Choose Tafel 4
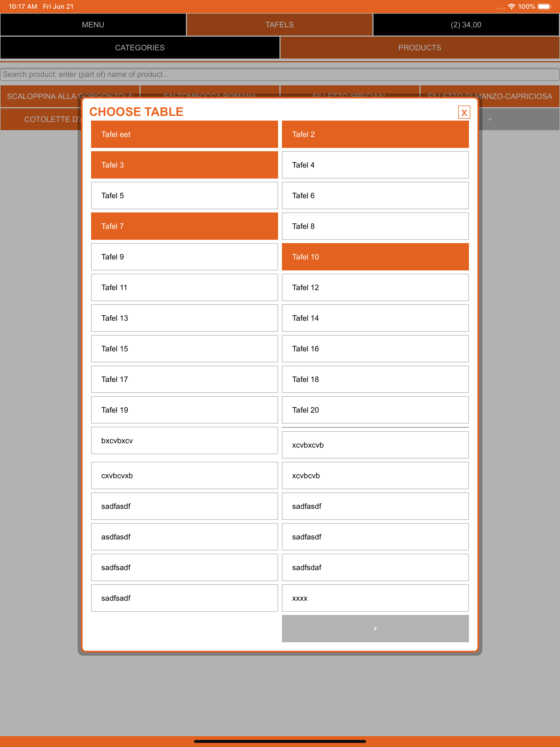 (375, 165)
